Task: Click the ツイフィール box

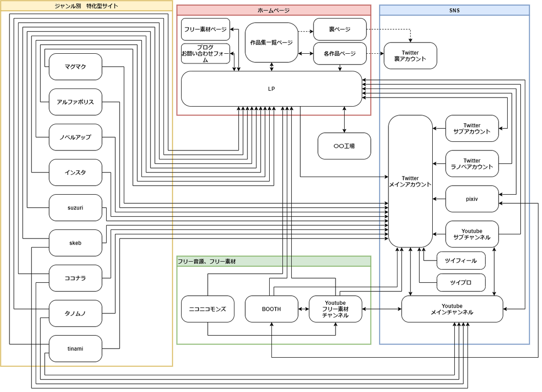Action: point(461,261)
